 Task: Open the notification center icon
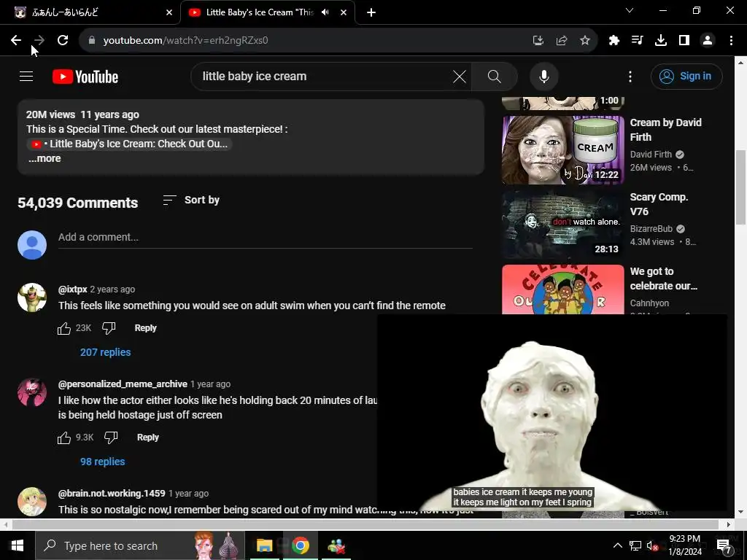724,546
